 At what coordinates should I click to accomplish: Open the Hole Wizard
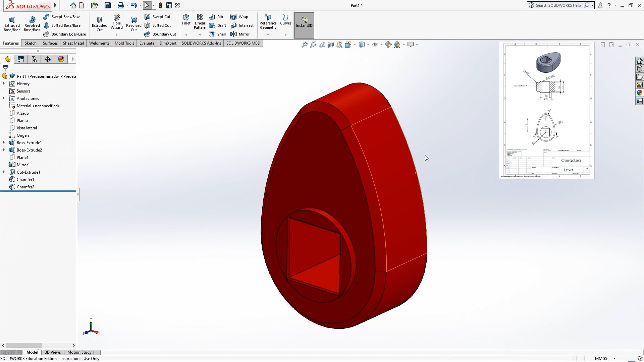click(116, 23)
